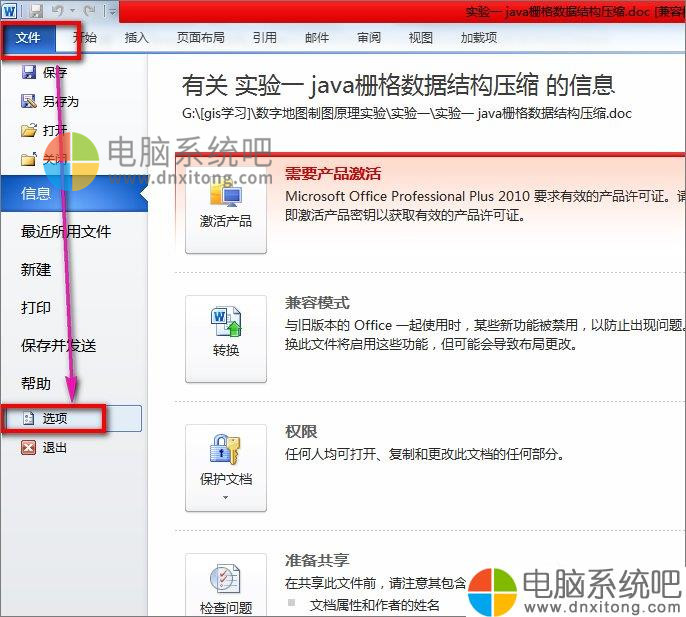Viewport: 686px width, 617px height.
Task: Switch to the 插入 (Insert) tab
Action: 137,38
